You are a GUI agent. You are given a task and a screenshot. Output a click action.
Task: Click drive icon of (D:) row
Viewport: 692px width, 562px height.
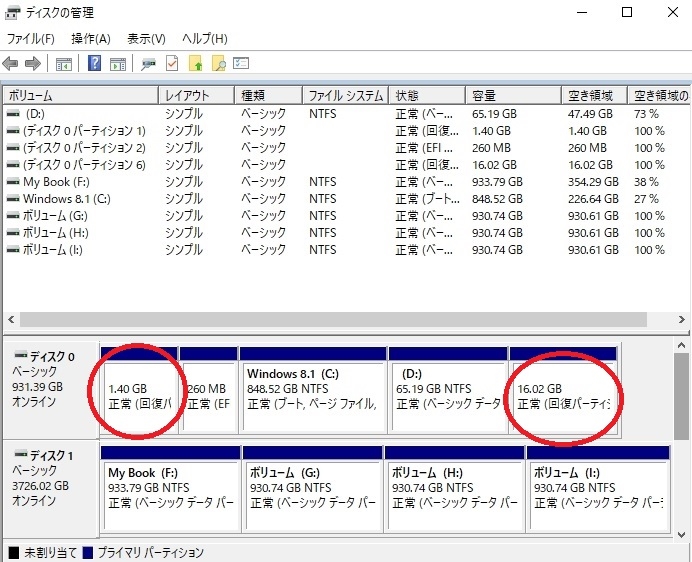pyautogui.click(x=13, y=114)
